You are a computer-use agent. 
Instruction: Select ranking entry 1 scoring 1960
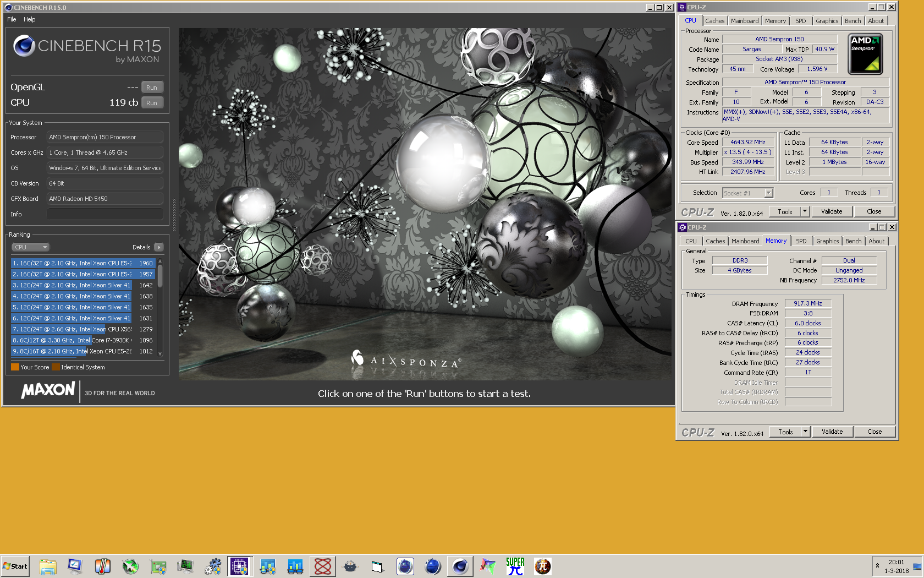(x=82, y=263)
